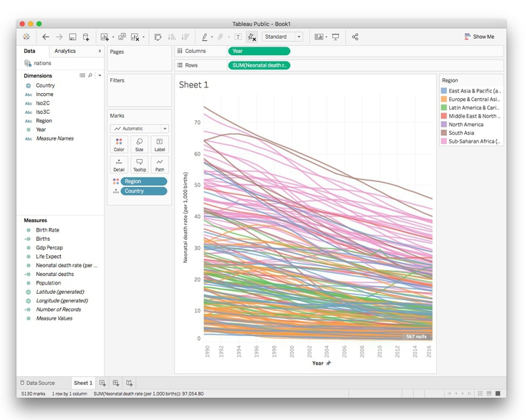Screen dimensions: 525x420
Task: Expand the show/hide cards dropdown arrow
Action: 326,37
